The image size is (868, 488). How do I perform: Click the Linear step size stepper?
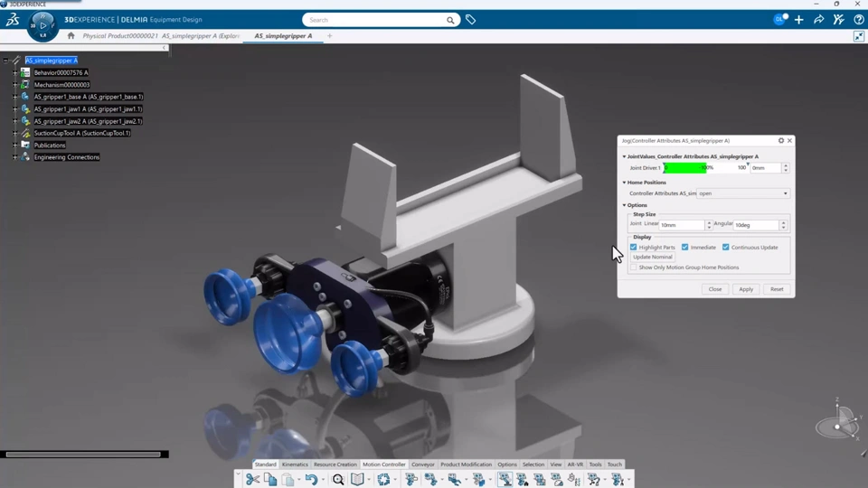coord(709,225)
